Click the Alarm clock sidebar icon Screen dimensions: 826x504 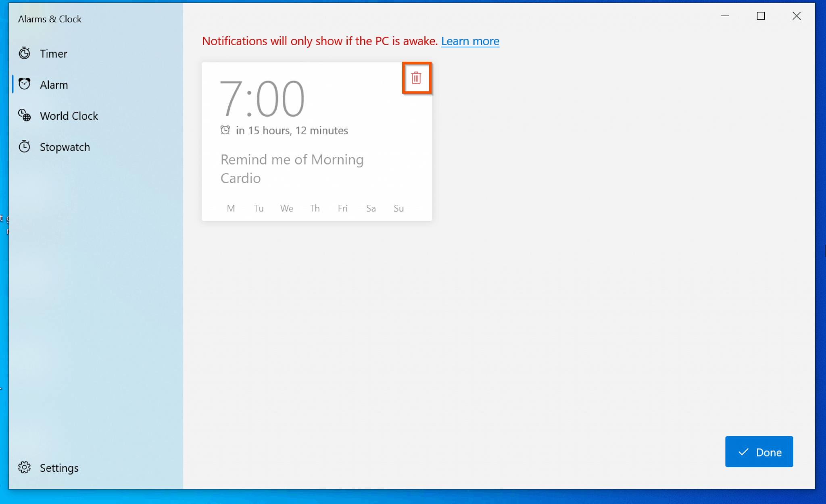25,84
